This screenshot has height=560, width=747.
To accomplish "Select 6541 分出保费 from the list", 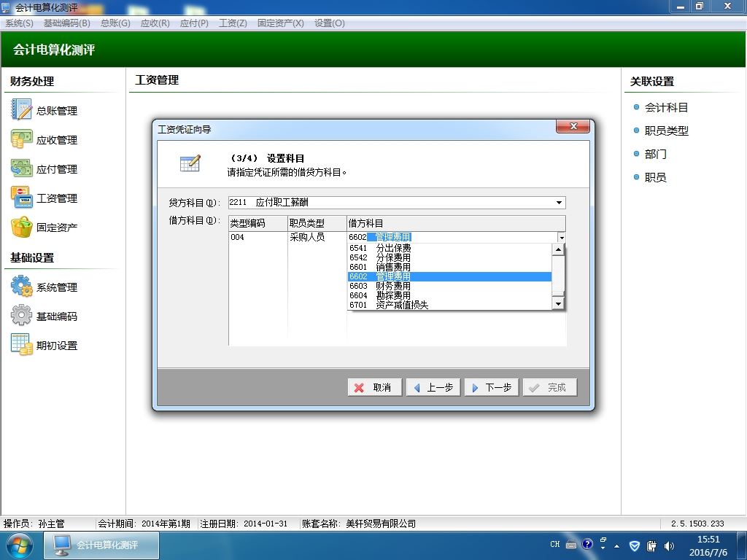I will pyautogui.click(x=449, y=248).
